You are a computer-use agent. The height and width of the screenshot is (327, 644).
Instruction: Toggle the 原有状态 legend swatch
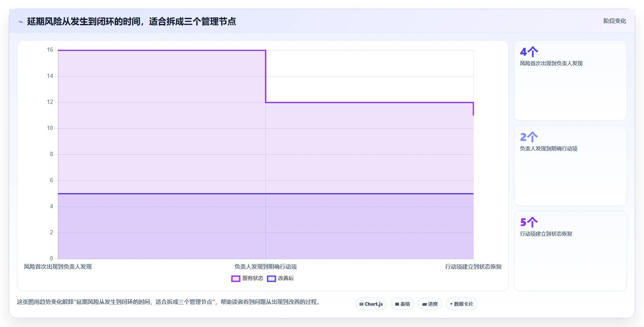click(x=236, y=278)
